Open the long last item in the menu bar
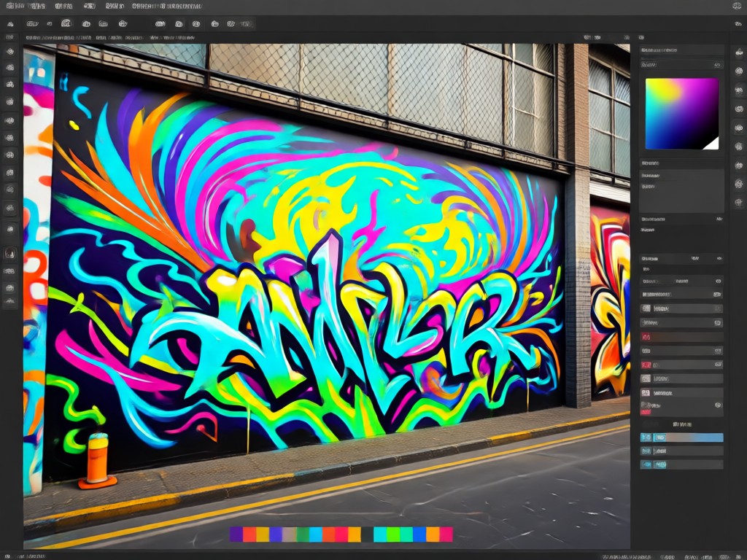This screenshot has width=747, height=560. click(x=167, y=6)
